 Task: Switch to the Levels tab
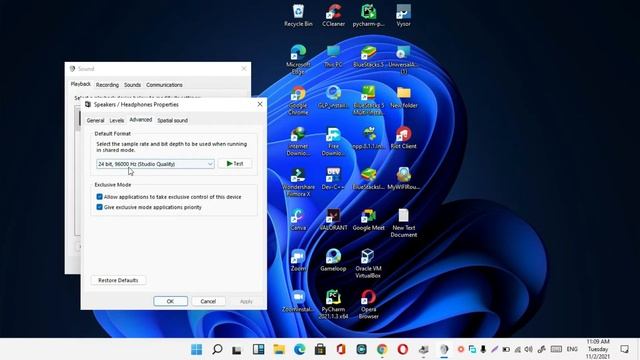(x=117, y=120)
